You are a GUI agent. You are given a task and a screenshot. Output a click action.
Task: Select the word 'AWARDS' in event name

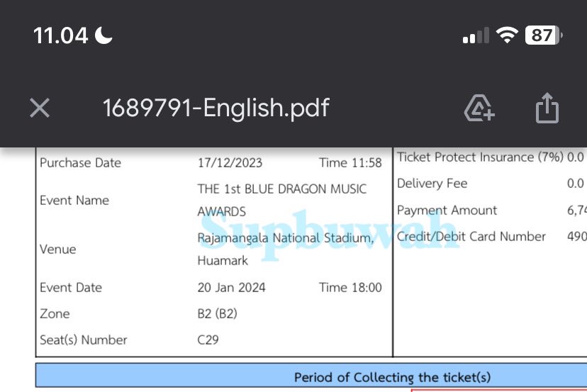[222, 212]
